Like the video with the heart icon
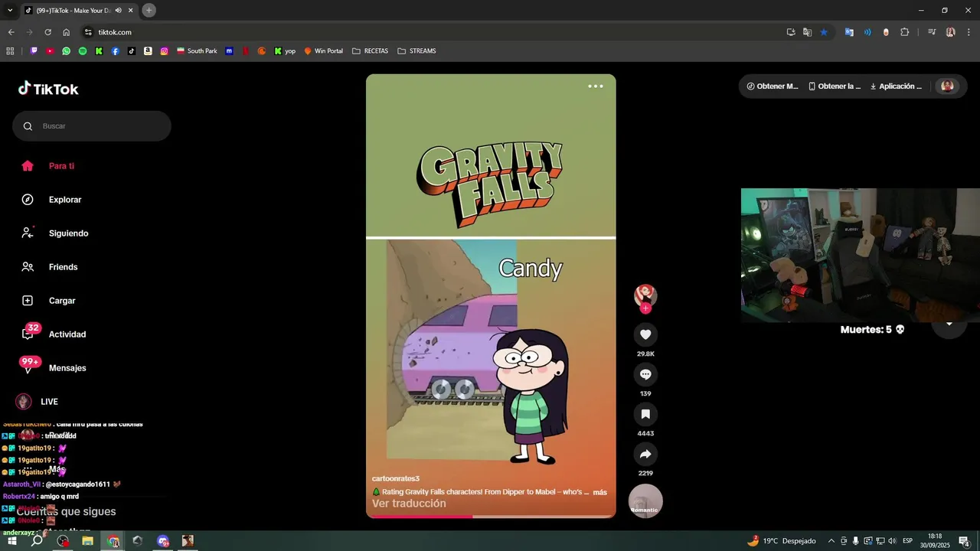Image resolution: width=980 pixels, height=551 pixels. pyautogui.click(x=645, y=334)
